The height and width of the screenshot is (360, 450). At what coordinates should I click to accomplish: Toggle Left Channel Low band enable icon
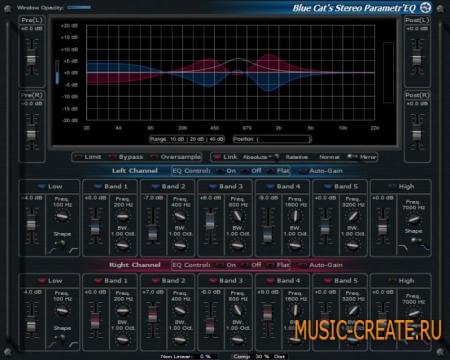[x=42, y=186]
